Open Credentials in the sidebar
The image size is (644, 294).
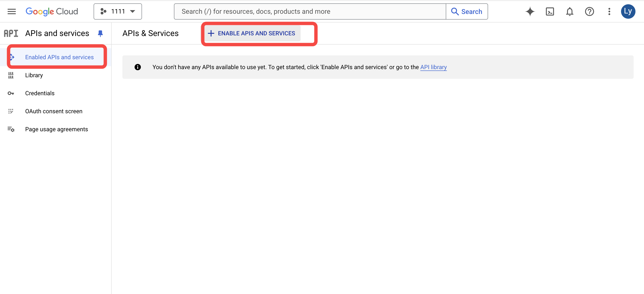tap(56, 93)
